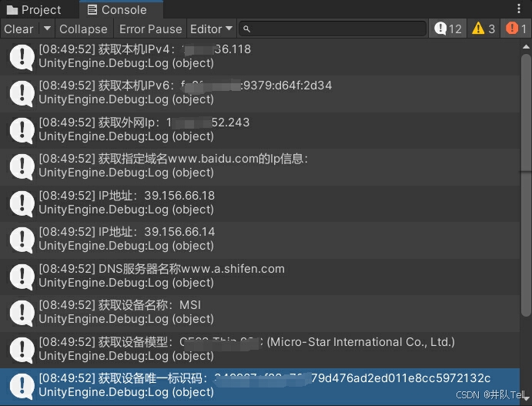Screen dimensions: 532x406
Task: Click scrollbar up arrow in console
Action: pyautogui.click(x=526, y=47)
